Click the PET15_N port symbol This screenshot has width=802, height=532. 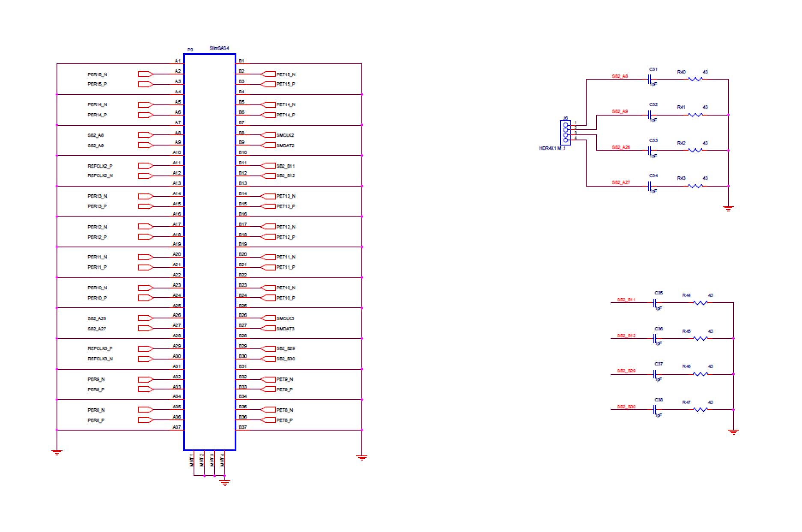point(268,74)
